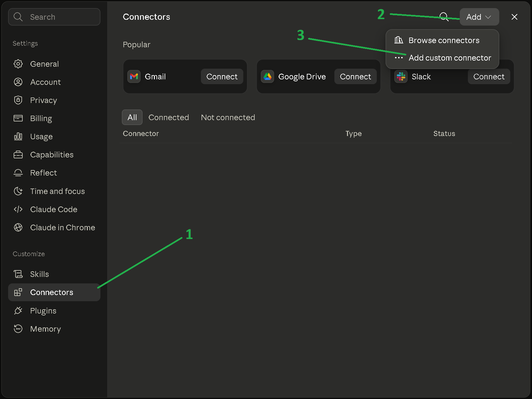The width and height of the screenshot is (532, 399).
Task: Choose Add custom connector menu entry
Action: (442, 58)
